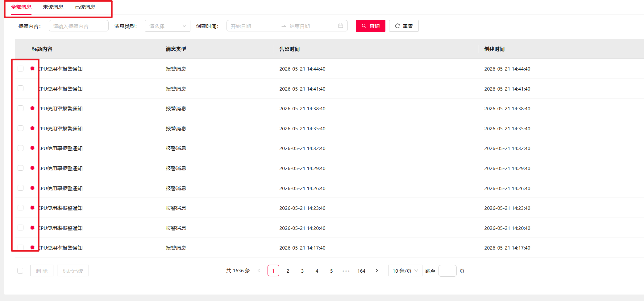Select current page 1
Screen dimensions: 644x301
(x=273, y=270)
